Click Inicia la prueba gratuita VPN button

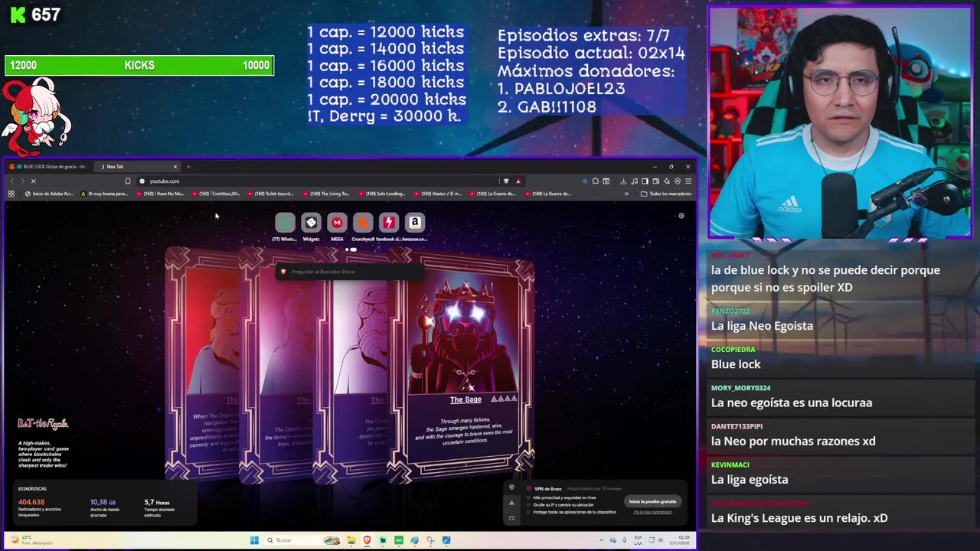652,501
